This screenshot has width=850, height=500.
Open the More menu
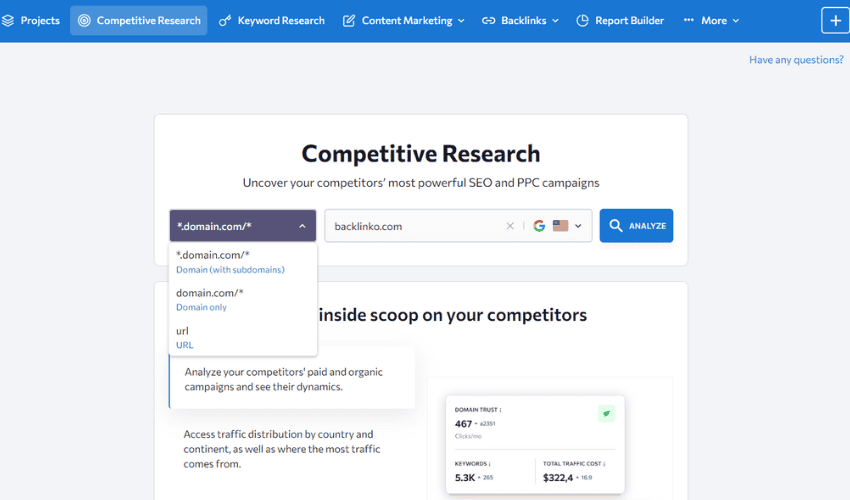tap(711, 21)
